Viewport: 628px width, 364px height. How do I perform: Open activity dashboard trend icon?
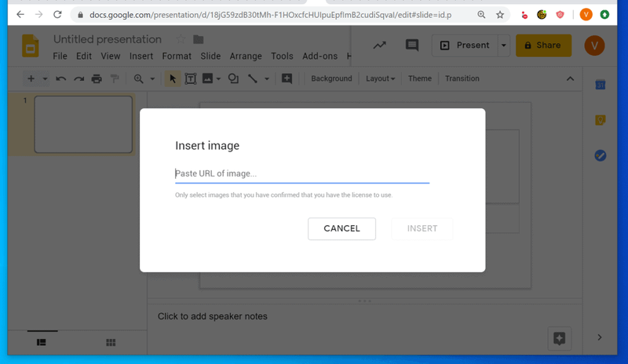[x=380, y=45]
